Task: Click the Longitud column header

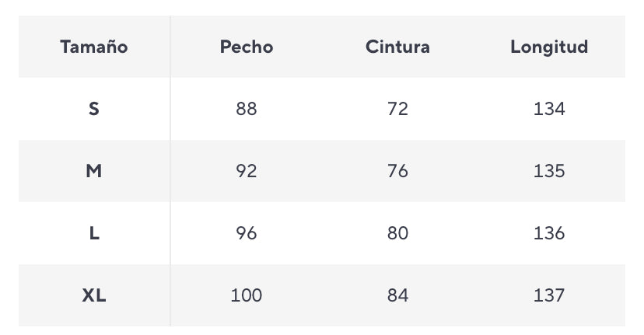Action: (x=549, y=47)
